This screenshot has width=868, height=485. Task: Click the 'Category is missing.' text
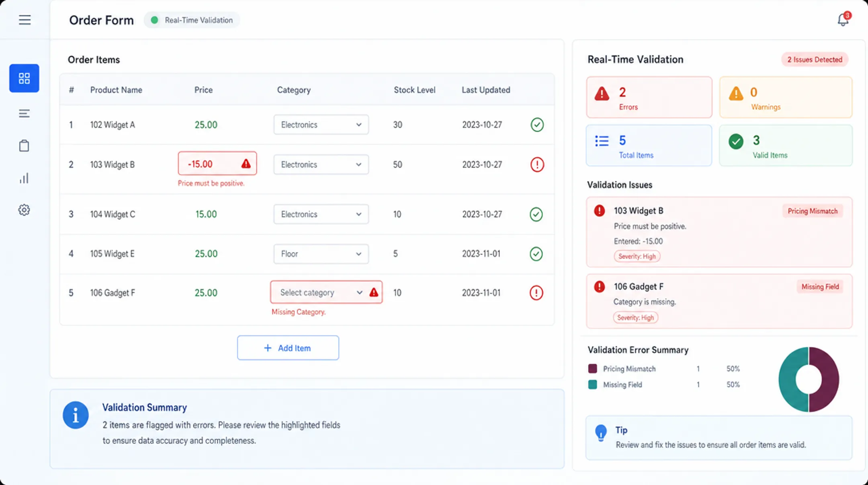pos(645,302)
